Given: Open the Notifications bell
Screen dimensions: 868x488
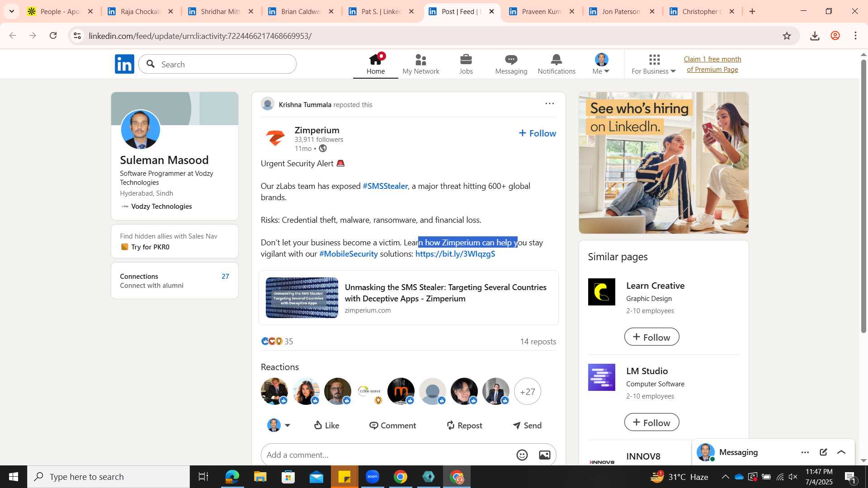Looking at the screenshot, I should [557, 64].
